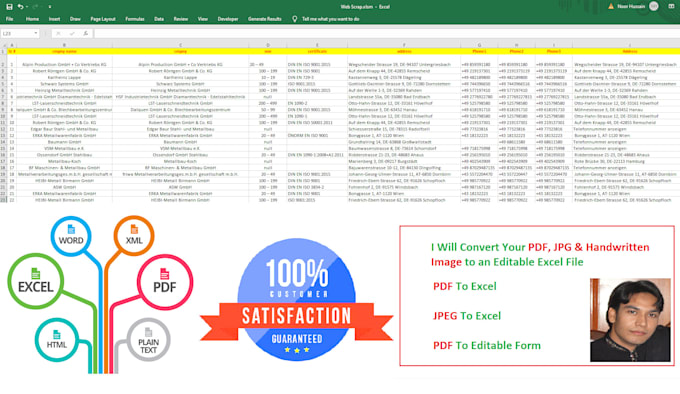This screenshot has height=394, width=680.
Task: Click the Save icon in Quick Access Toolbar
Action: point(9,7)
